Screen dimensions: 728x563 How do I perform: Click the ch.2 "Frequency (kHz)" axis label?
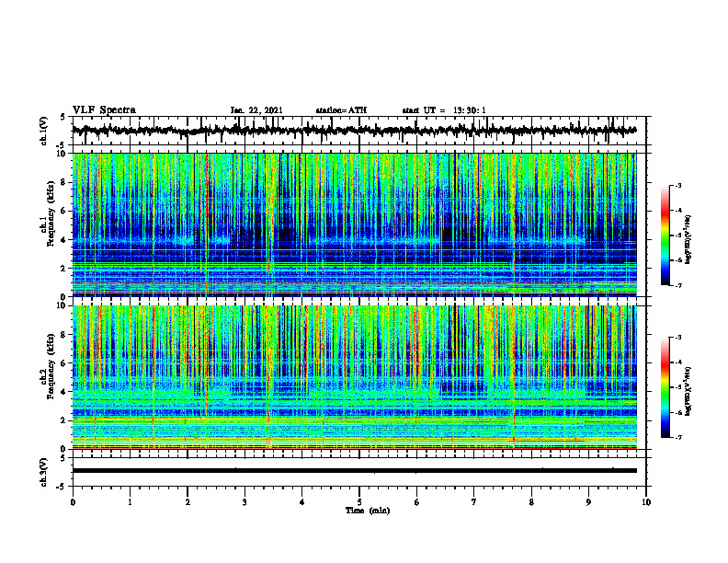point(51,366)
